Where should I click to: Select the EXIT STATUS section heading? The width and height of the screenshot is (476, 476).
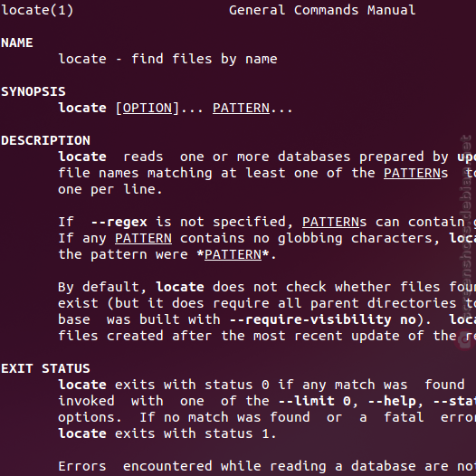pos(45,368)
